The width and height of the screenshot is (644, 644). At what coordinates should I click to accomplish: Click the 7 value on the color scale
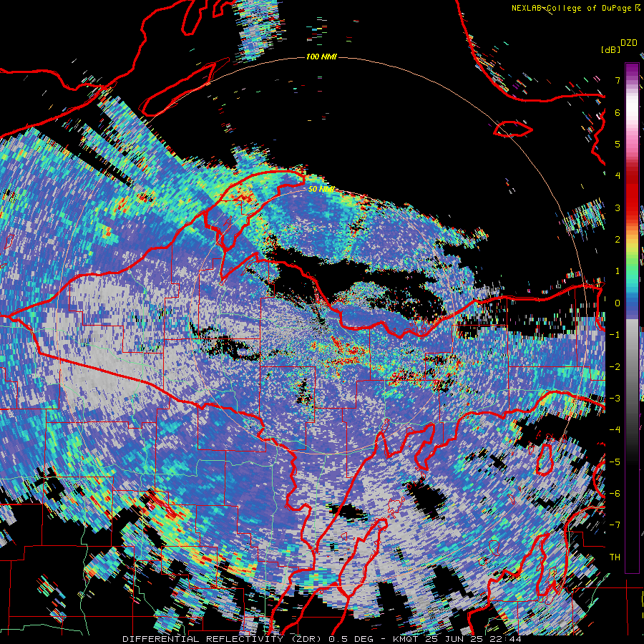point(618,80)
